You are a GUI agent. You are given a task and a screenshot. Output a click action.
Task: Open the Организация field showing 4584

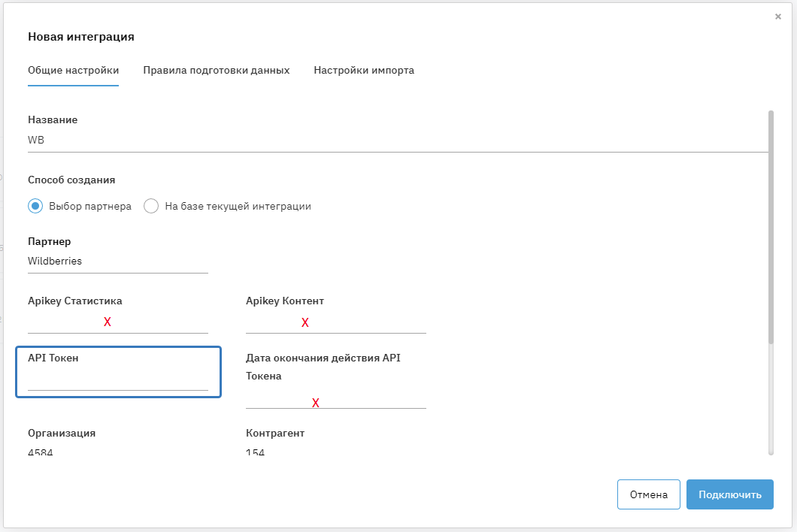coord(117,452)
